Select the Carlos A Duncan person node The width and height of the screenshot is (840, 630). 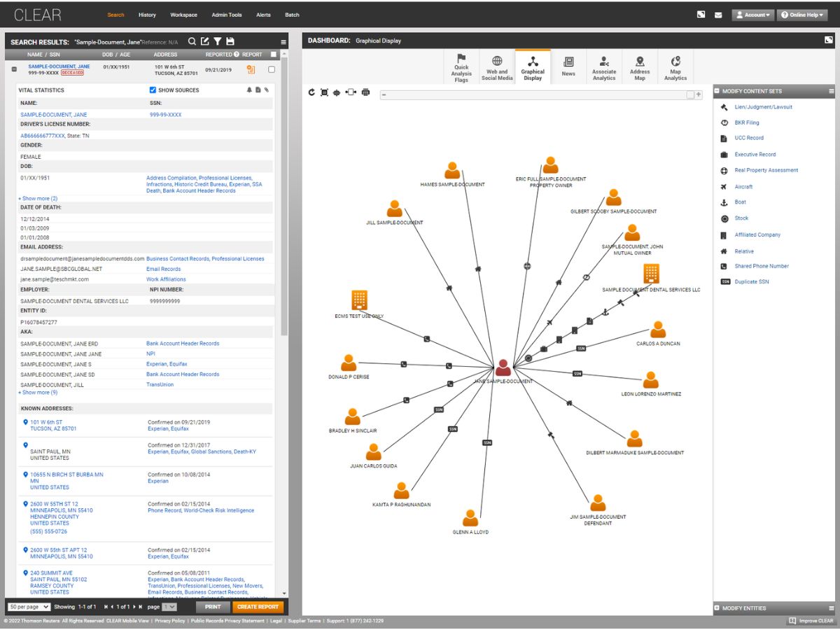657,329
